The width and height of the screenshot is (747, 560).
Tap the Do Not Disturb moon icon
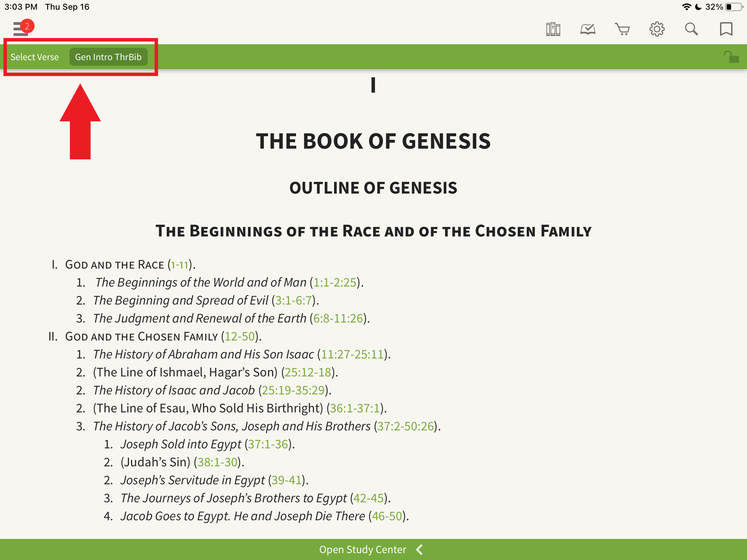point(698,7)
